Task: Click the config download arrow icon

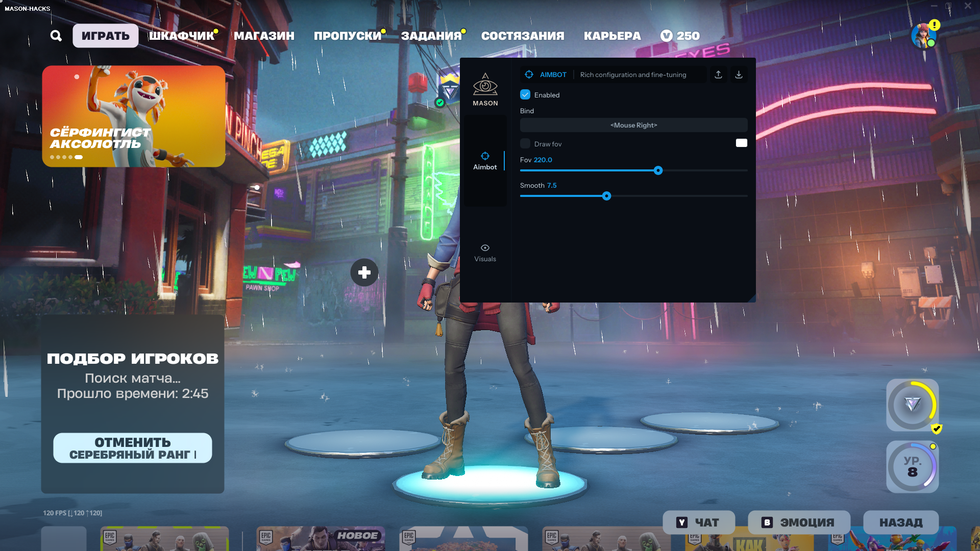Action: (739, 74)
